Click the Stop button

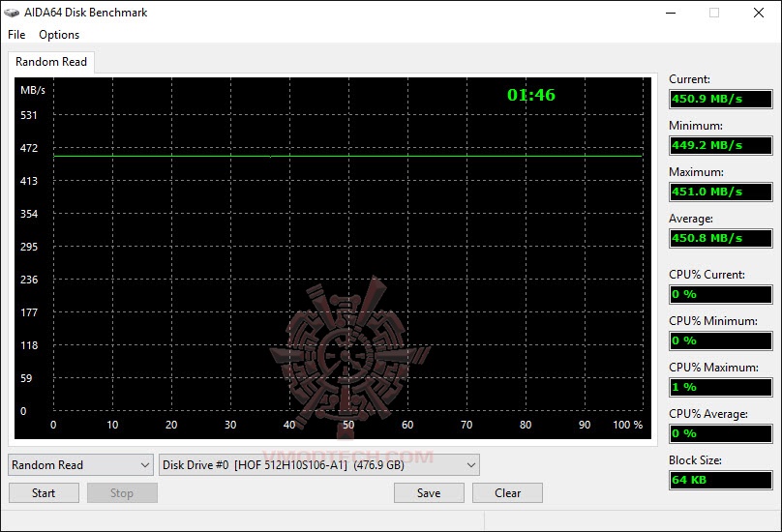pyautogui.click(x=122, y=493)
